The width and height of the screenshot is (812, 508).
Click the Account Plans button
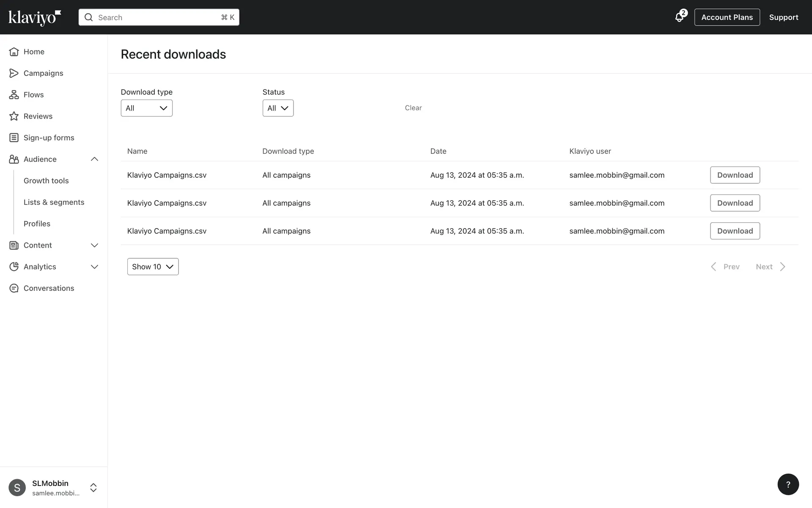[x=727, y=17]
